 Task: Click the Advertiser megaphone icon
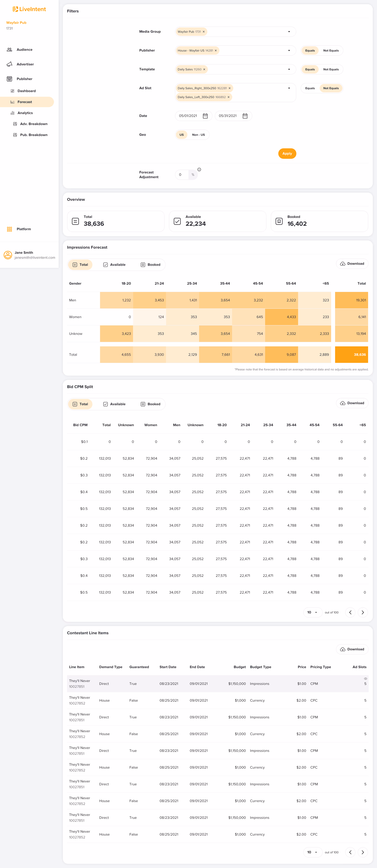click(x=9, y=64)
